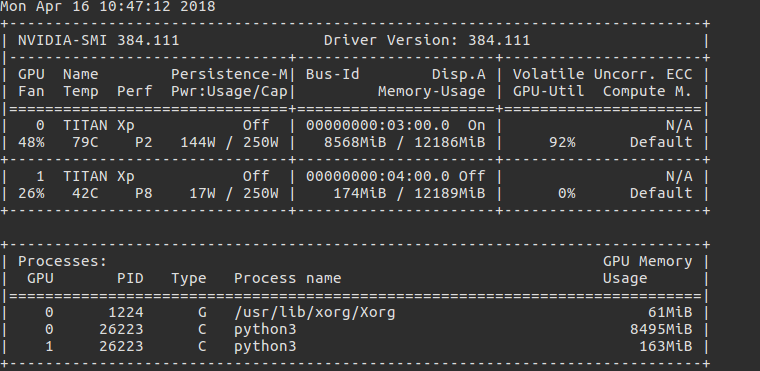This screenshot has width=760, height=371.
Task: Click the GPU 0 TITAN Xp name
Action: (98, 126)
